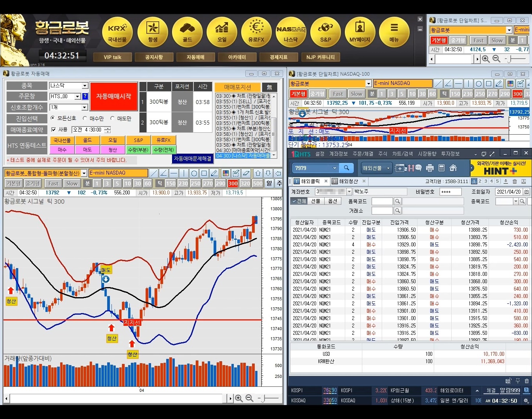Click search magnifier next to 7979 in IQ HTS
Image resolution: width=532 pixels, height=419 pixels.
coord(346,168)
